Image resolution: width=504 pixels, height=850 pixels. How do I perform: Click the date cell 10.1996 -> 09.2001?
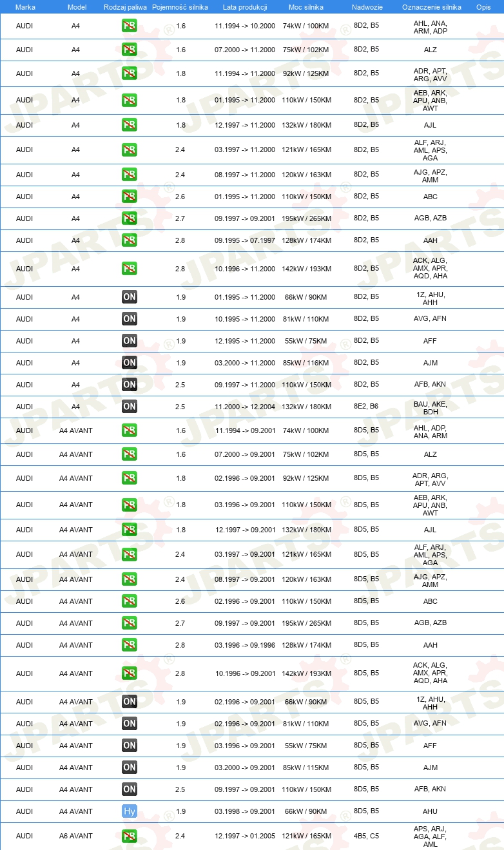pos(245,673)
